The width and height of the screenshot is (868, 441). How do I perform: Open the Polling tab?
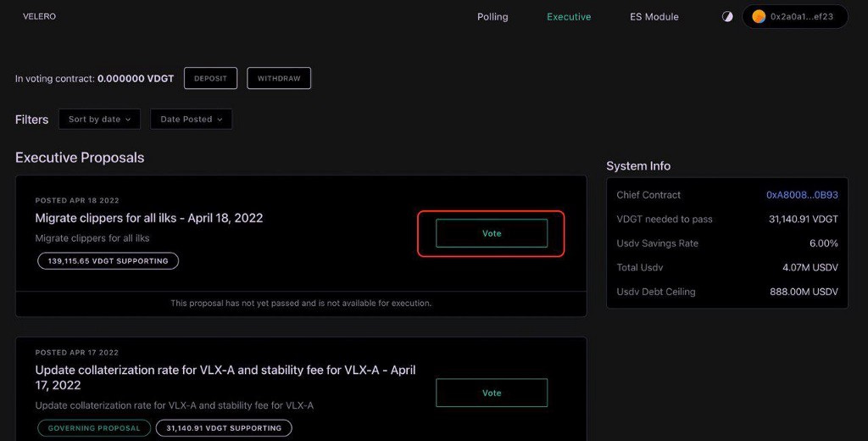coord(492,17)
